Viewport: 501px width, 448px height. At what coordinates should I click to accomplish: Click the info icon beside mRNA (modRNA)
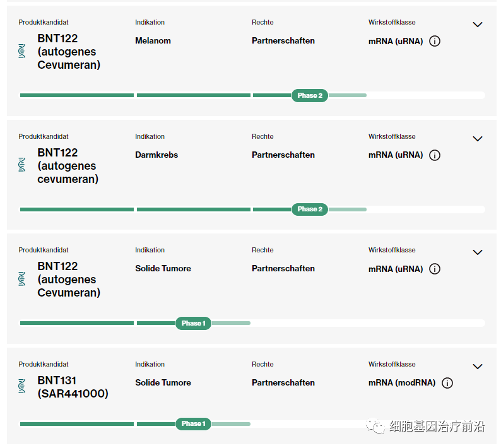point(447,383)
